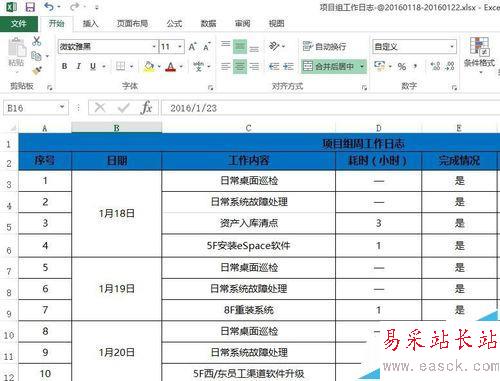The width and height of the screenshot is (500, 381).
Task: Select Center horizontal align icon
Action: click(x=240, y=66)
